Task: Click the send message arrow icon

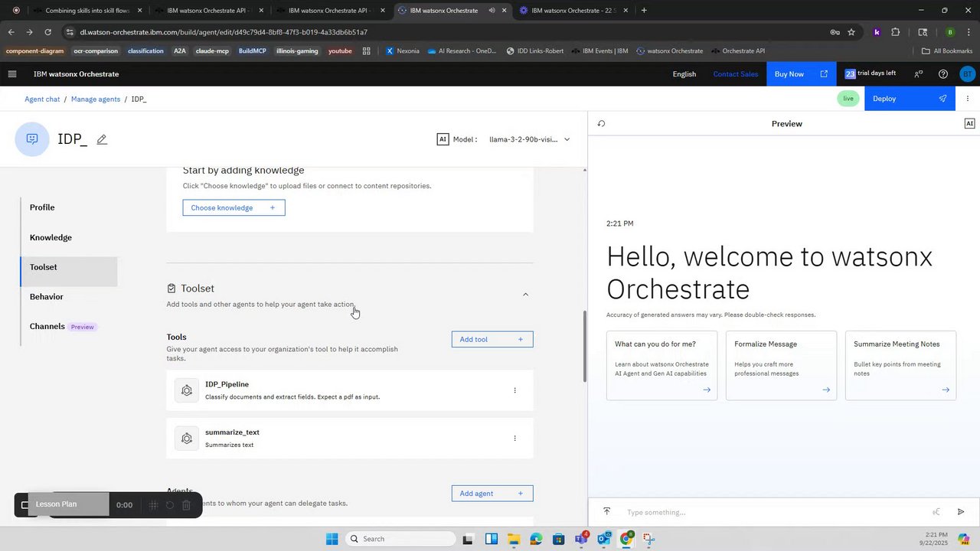Action: (961, 512)
